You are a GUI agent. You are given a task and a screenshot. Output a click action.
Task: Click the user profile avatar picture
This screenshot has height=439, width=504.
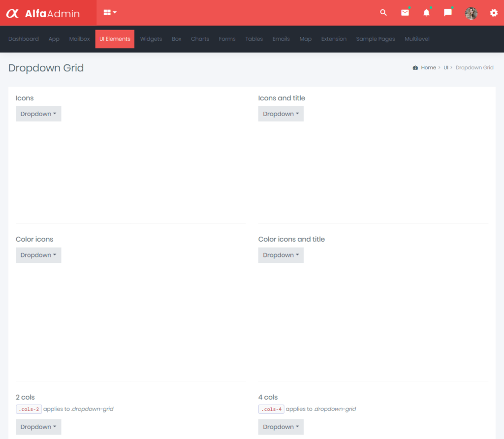(471, 13)
